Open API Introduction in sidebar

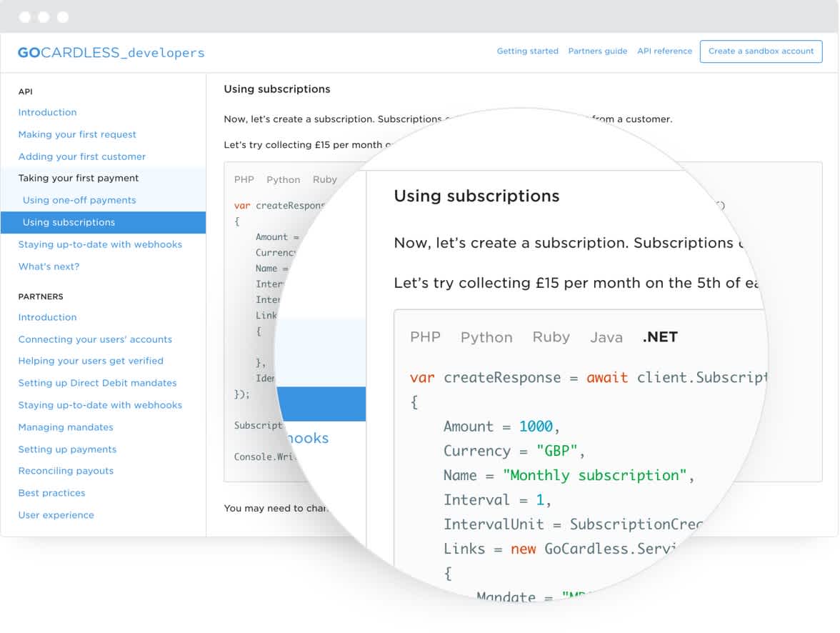[x=47, y=112]
